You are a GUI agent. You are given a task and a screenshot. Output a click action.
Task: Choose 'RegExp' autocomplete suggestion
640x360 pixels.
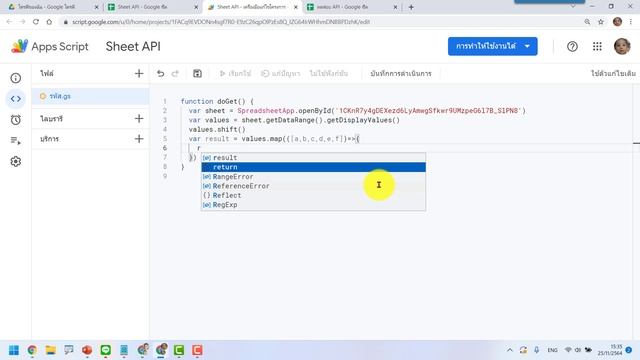313,205
